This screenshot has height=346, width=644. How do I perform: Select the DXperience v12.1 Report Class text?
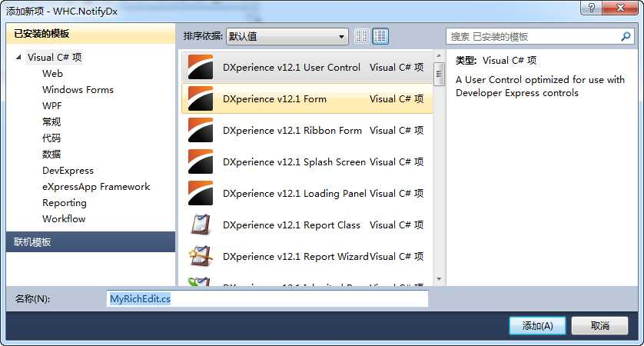coord(291,225)
